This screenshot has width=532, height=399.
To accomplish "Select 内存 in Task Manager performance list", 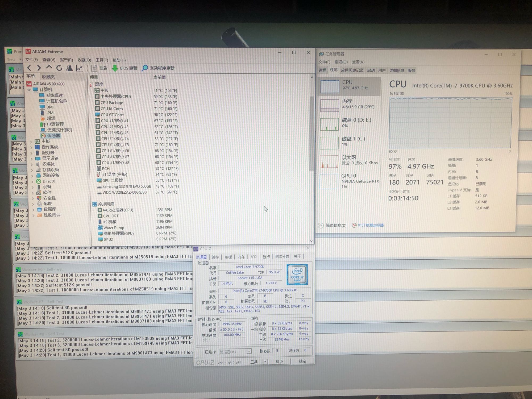I will point(350,105).
